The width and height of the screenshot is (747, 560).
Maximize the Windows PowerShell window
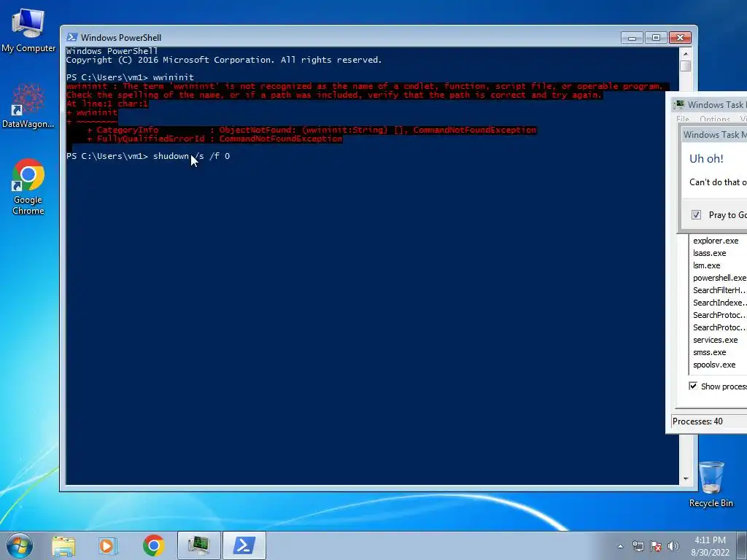656,38
